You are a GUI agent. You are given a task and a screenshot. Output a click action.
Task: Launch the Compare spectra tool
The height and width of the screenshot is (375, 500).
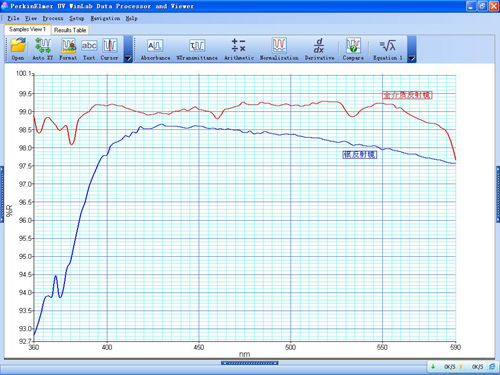353,49
